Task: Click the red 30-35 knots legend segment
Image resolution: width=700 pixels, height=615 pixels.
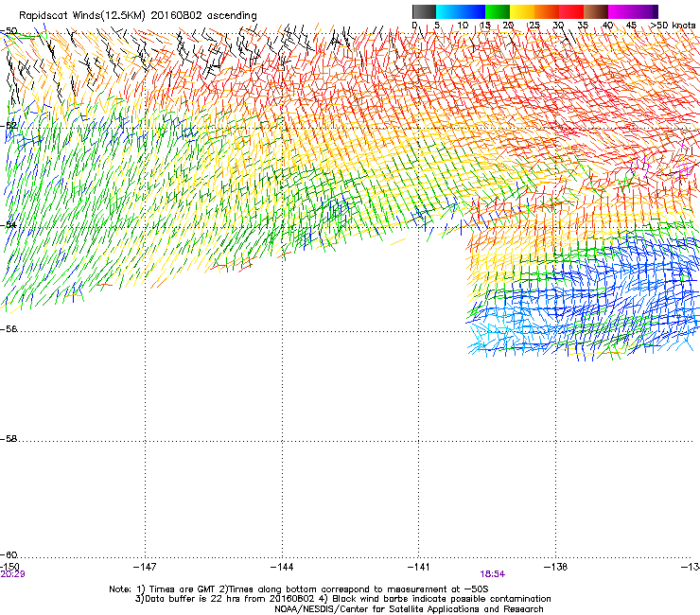Action: point(571,11)
